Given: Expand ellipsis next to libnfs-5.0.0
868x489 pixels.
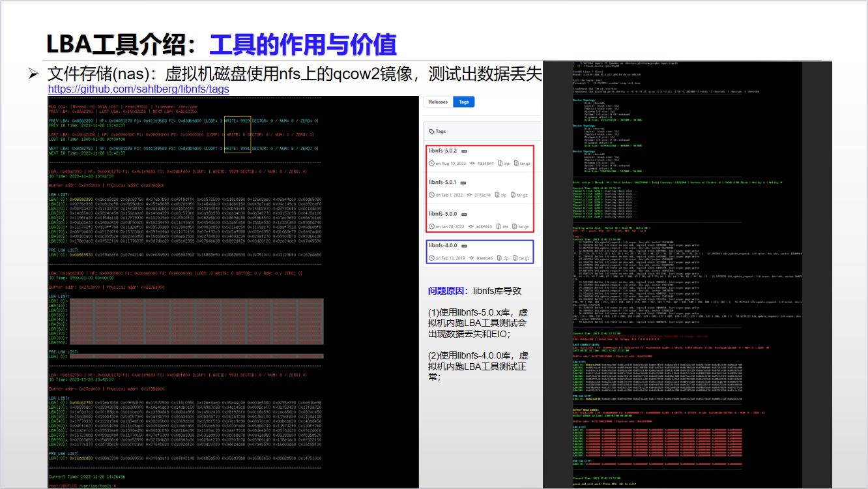Looking at the screenshot, I should coord(464,215).
